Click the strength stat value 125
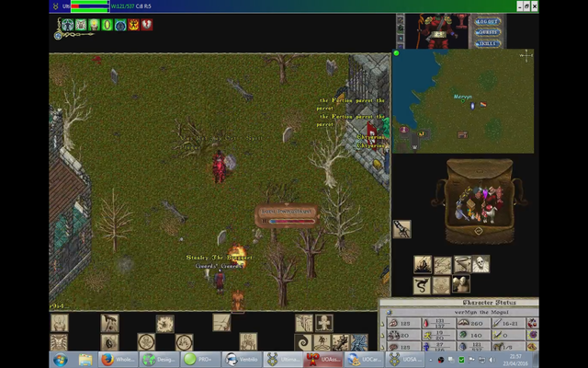Viewport: 588px width, 368px height. [x=405, y=323]
